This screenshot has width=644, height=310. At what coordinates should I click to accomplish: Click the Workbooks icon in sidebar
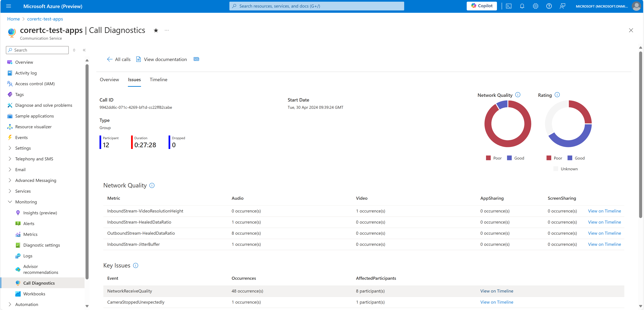point(18,293)
